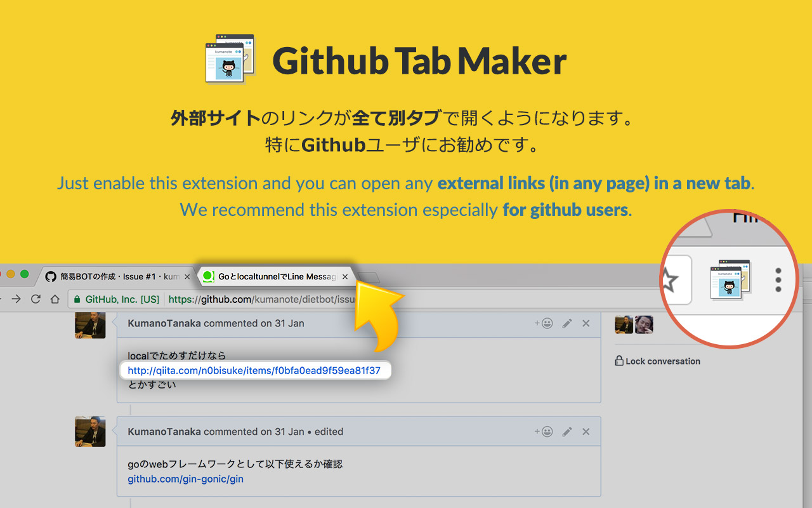Click the browser forward arrow
This screenshot has width=812, height=508.
coord(16,299)
